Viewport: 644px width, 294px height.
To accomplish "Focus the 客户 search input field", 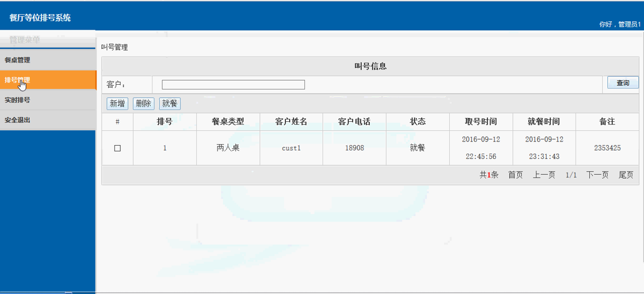I will tap(233, 85).
